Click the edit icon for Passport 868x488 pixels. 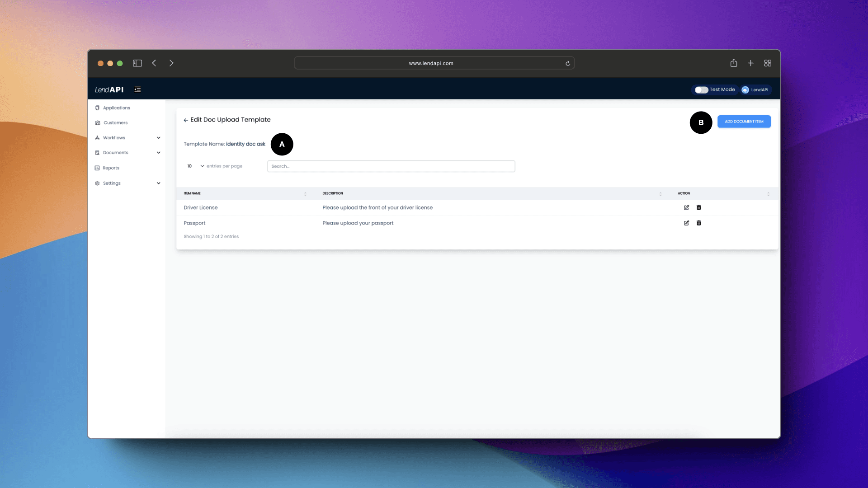687,223
